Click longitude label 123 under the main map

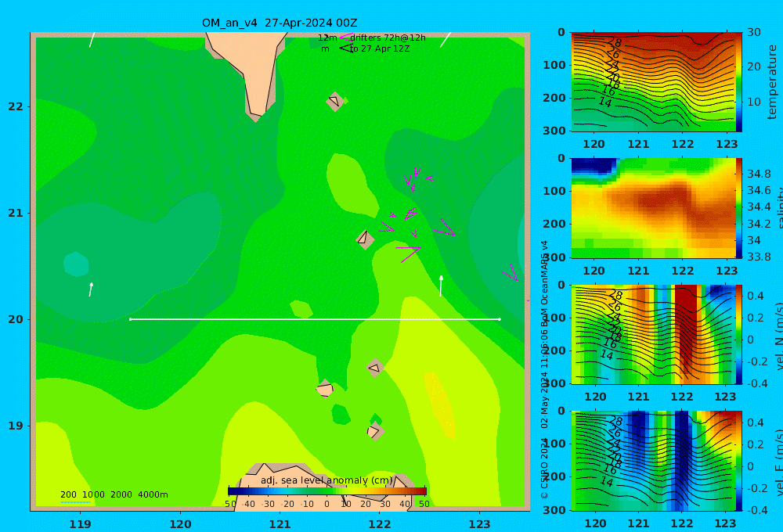tap(479, 524)
